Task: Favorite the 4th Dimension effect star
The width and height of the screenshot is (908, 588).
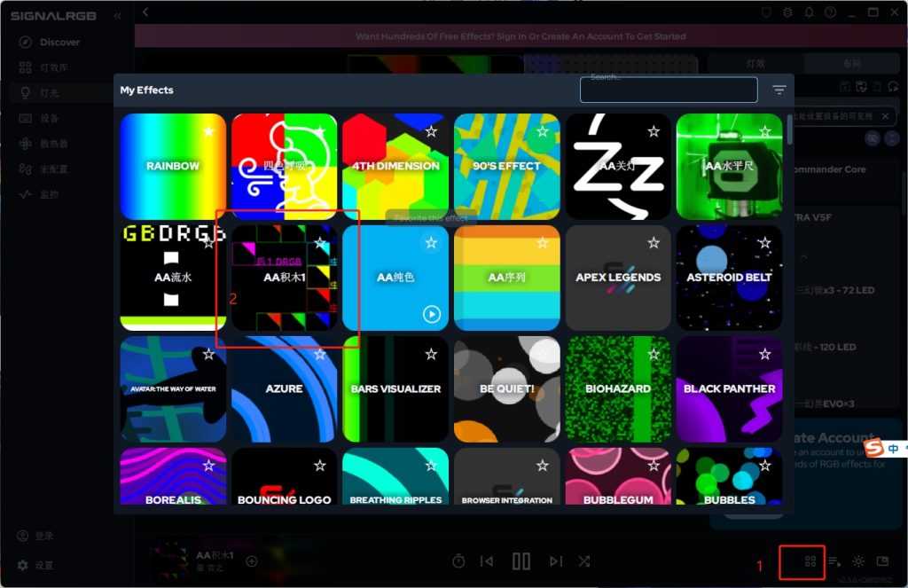Action: point(431,131)
